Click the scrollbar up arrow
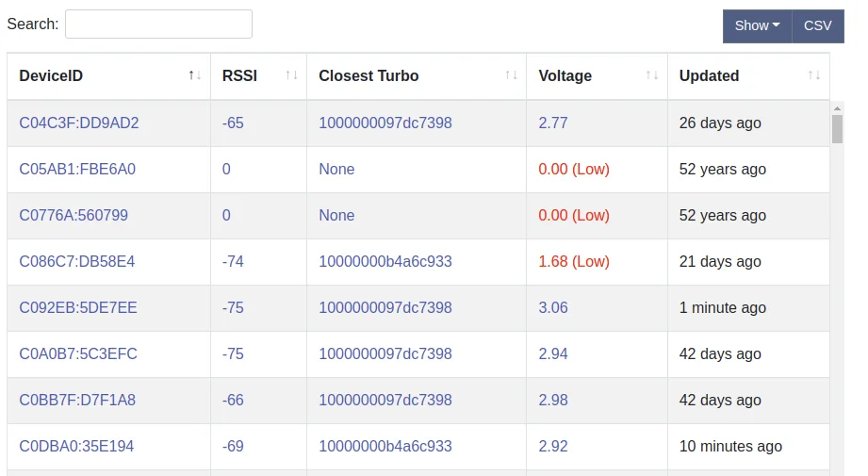 [837, 108]
